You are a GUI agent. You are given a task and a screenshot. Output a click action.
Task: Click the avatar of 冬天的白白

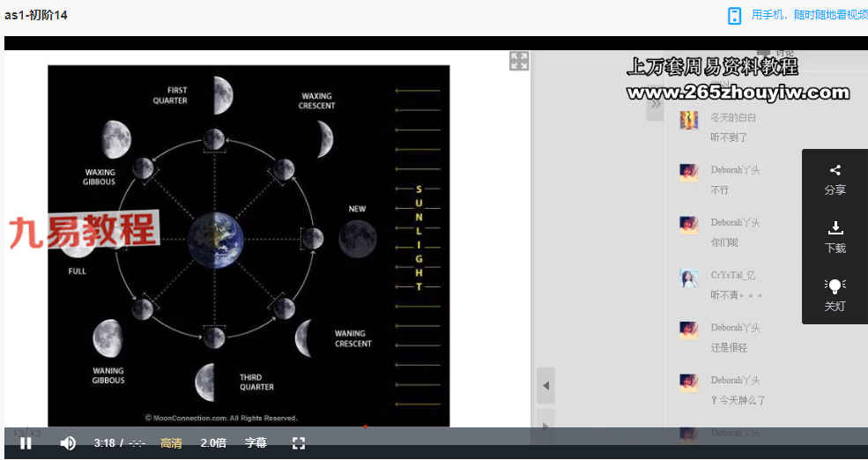tap(689, 120)
